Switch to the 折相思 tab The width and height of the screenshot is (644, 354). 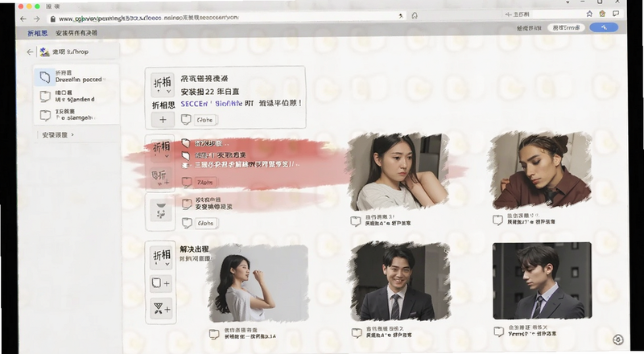[37, 33]
